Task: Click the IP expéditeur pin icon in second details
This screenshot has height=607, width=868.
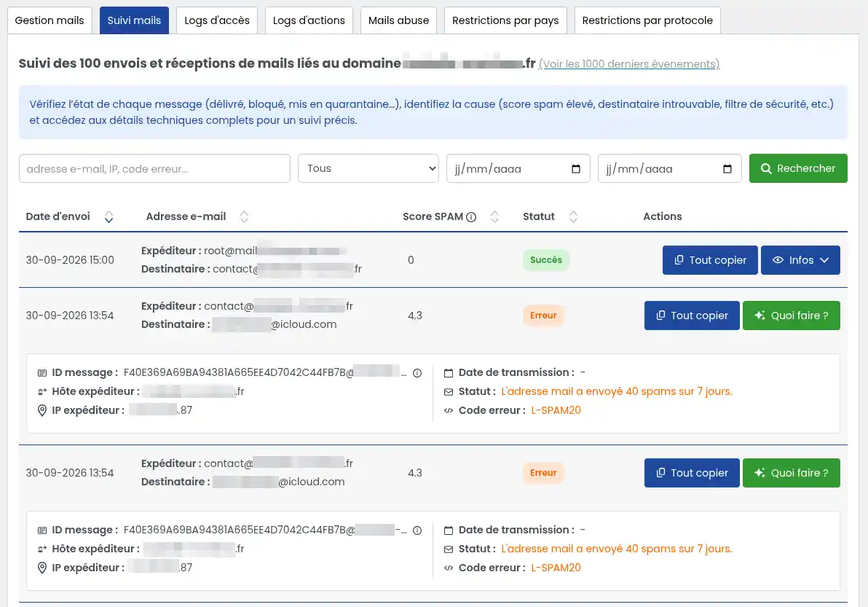Action: [42, 568]
